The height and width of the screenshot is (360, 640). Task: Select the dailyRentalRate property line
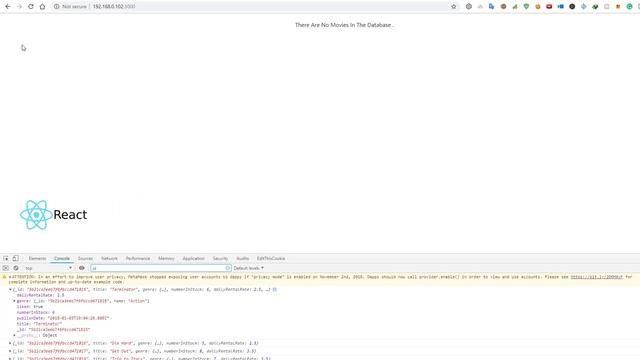click(40, 295)
